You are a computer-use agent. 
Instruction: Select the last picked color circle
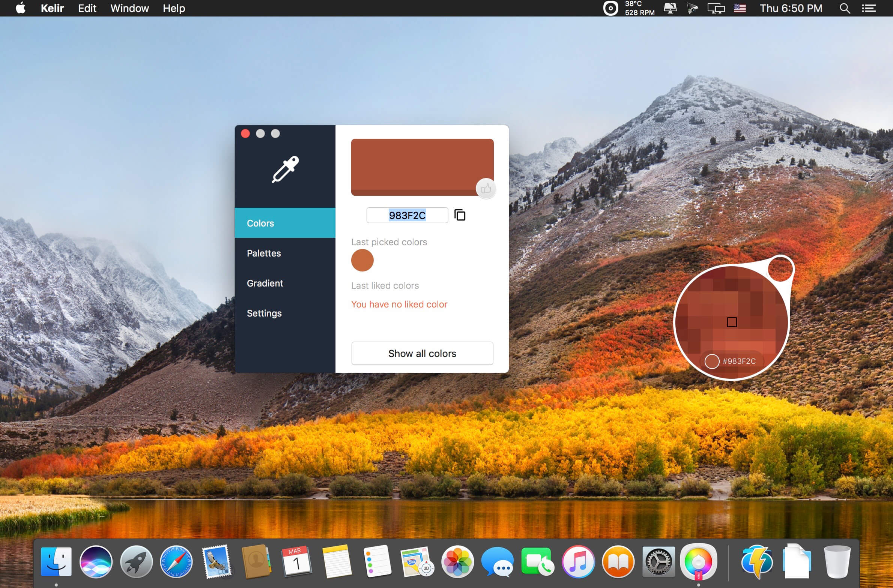[362, 260]
